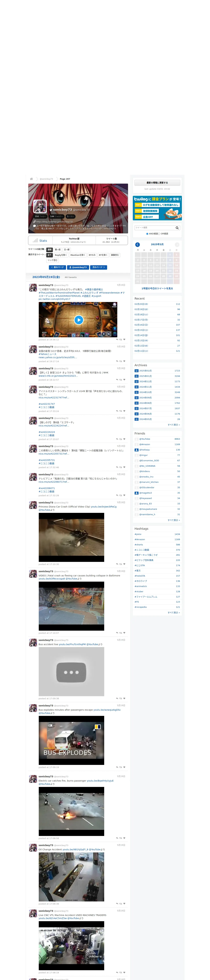Viewport: 210px width, 980px height.
Task: Click the @hottaqu user avatar icon
Action: point(136,450)
